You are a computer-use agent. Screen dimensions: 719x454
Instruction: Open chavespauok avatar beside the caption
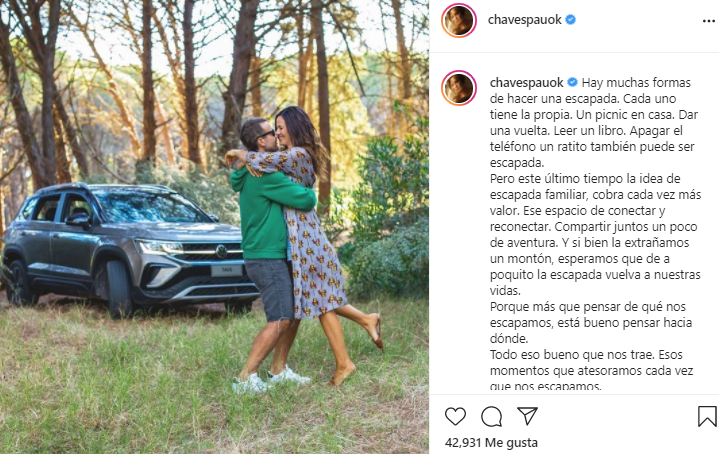click(459, 88)
